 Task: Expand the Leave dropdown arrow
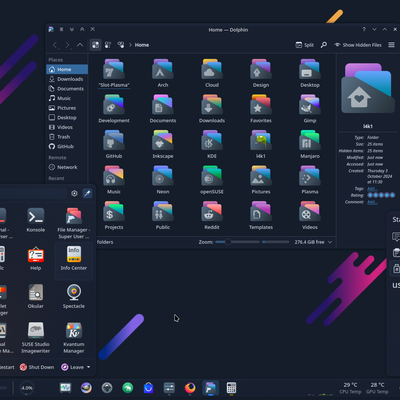click(88, 367)
